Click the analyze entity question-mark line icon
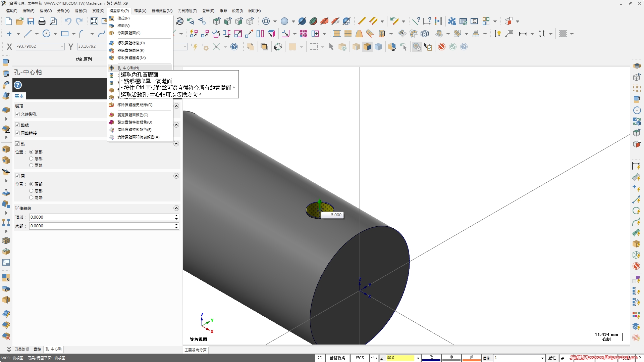 (x=416, y=21)
